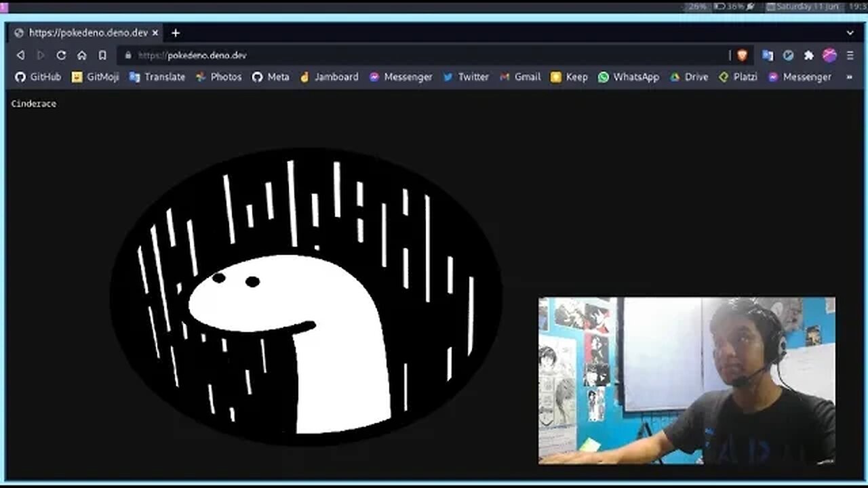Image resolution: width=868 pixels, height=488 pixels.
Task: Open the Meta bookmark
Action: coord(271,77)
